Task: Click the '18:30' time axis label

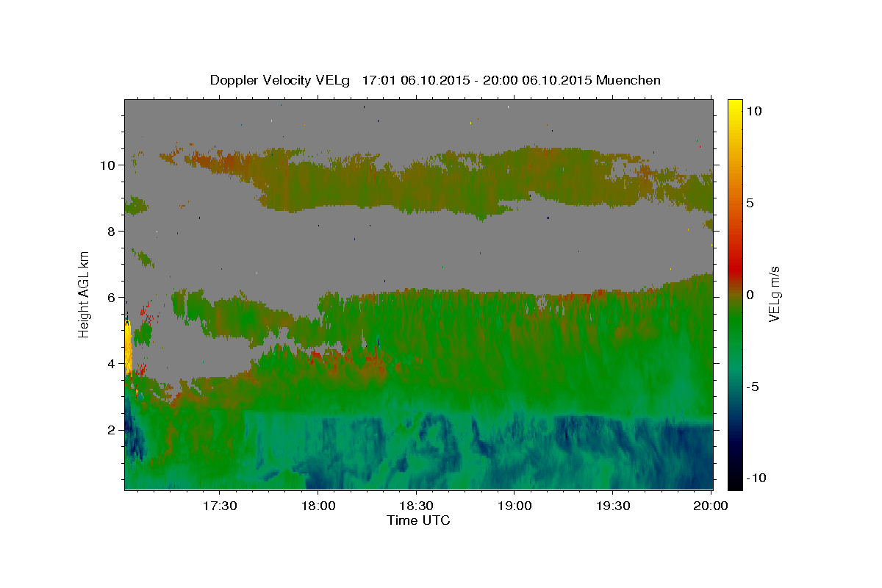Action: coord(416,506)
